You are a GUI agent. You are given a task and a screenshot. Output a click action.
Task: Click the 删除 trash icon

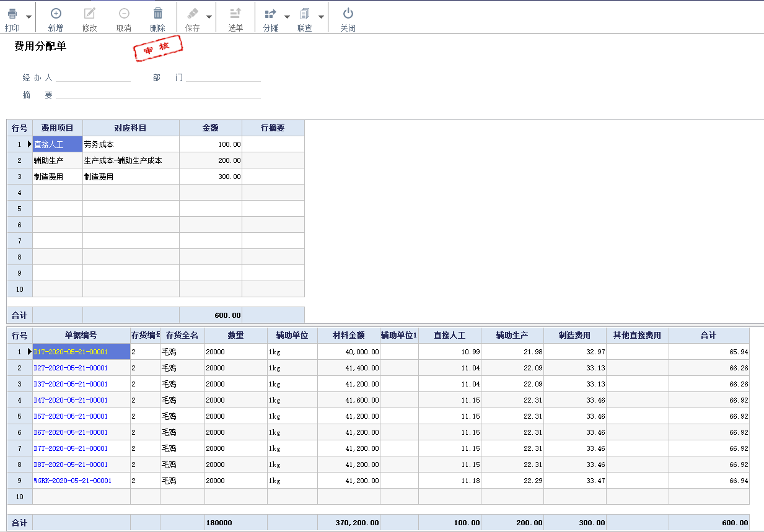[158, 14]
